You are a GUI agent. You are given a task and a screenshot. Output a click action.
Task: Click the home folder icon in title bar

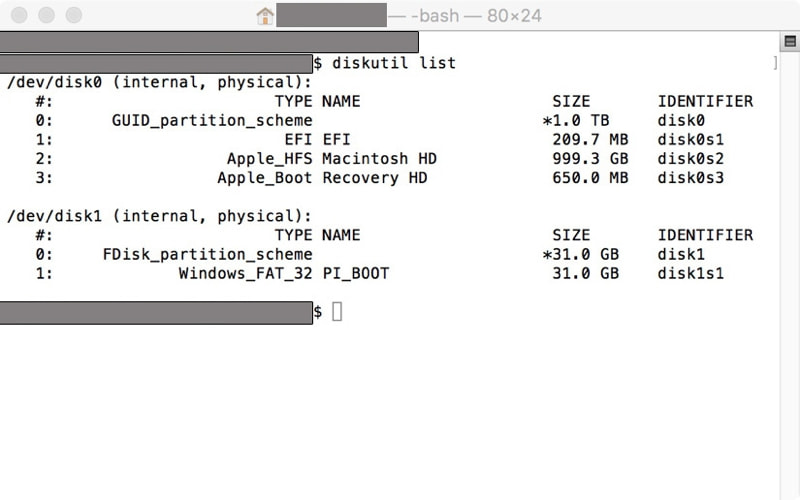tap(265, 16)
